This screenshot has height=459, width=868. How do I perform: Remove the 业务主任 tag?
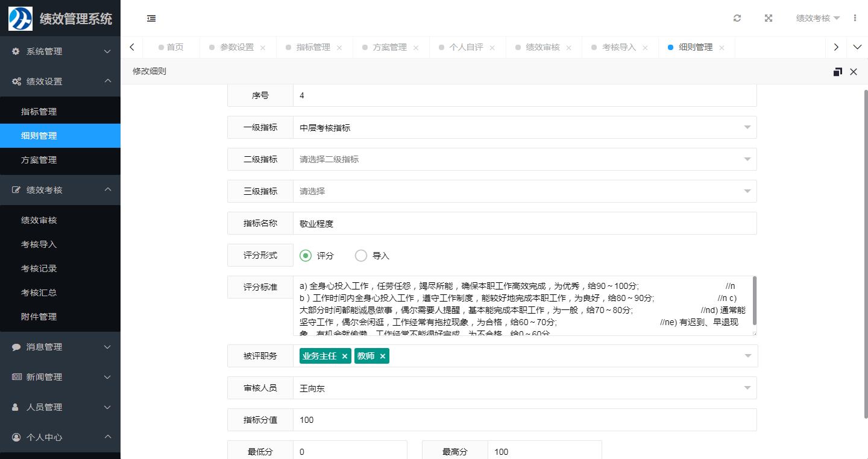coord(345,356)
